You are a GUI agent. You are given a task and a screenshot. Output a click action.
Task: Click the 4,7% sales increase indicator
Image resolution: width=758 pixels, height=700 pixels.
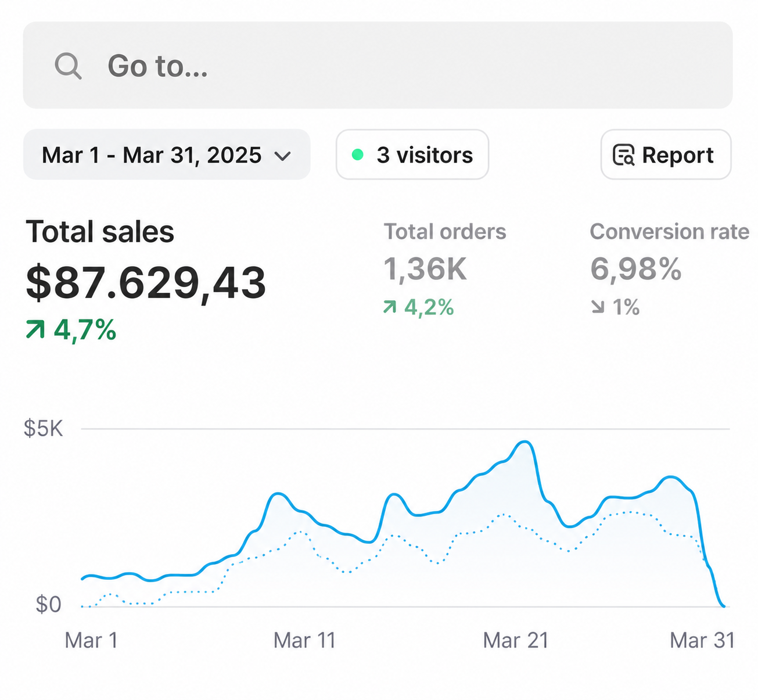[x=71, y=330]
